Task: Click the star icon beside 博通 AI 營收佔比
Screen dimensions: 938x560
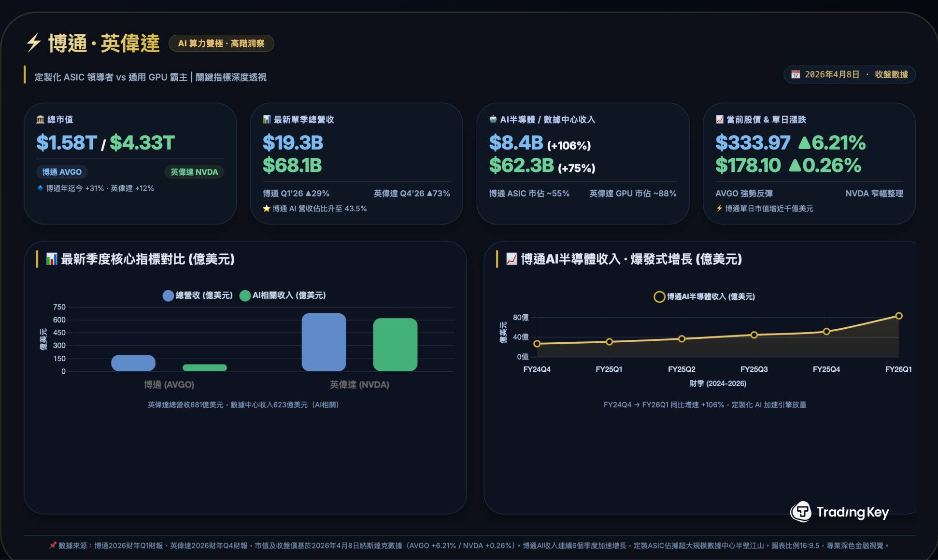Action: [x=266, y=209]
